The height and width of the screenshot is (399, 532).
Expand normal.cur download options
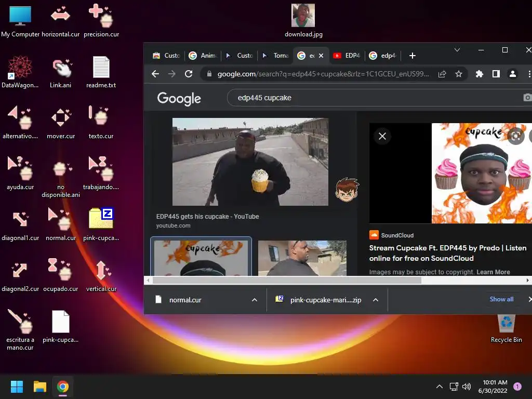point(255,300)
